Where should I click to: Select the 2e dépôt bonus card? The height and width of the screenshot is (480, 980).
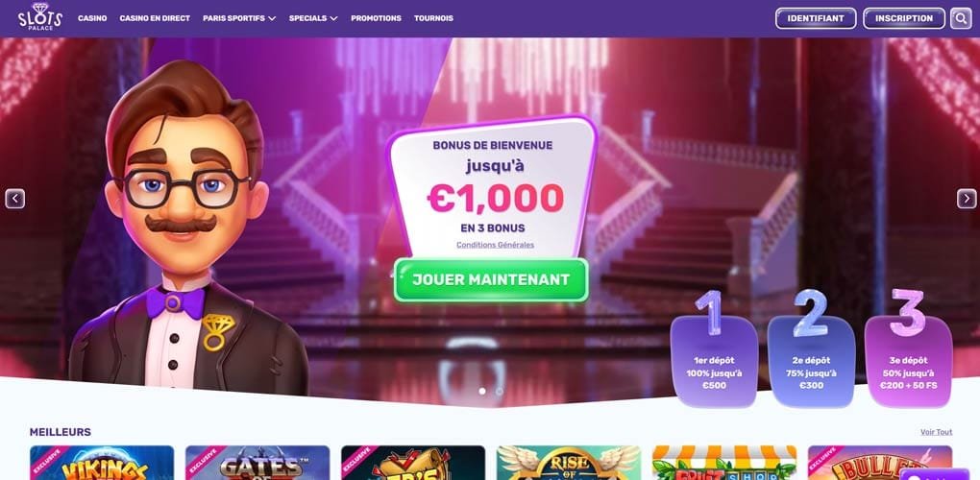(811, 361)
